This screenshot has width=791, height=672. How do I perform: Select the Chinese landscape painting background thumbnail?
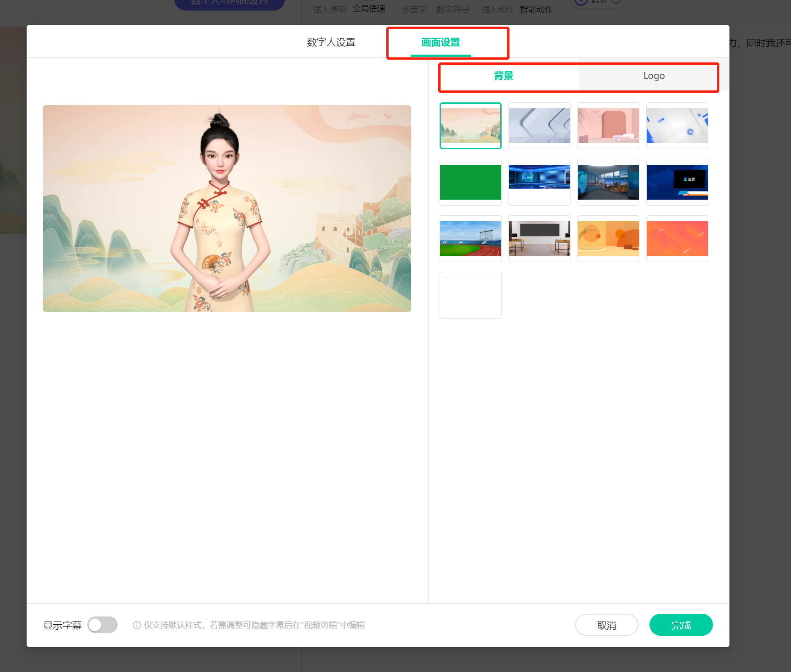click(470, 126)
